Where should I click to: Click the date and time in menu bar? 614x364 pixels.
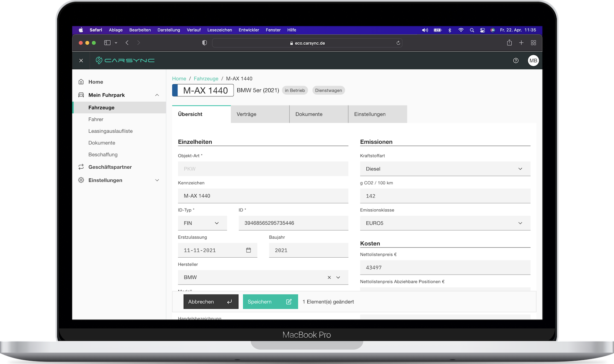518,30
